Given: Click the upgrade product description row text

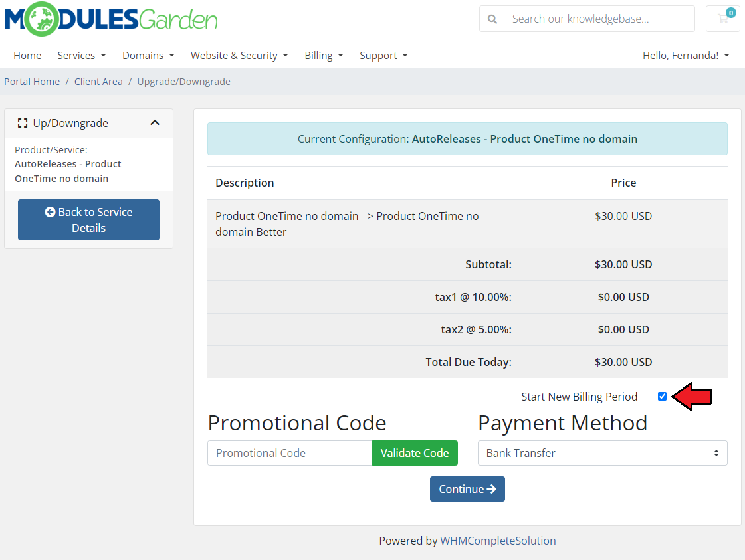Looking at the screenshot, I should (x=347, y=224).
